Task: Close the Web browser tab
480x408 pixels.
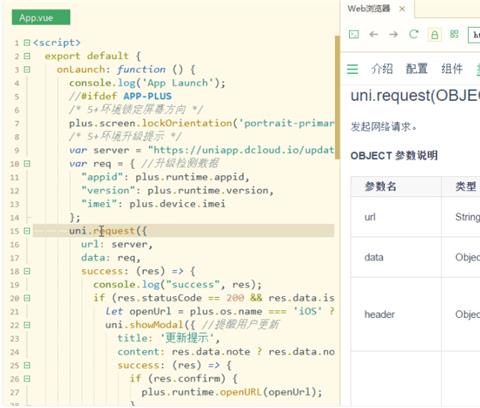Action: (402, 9)
